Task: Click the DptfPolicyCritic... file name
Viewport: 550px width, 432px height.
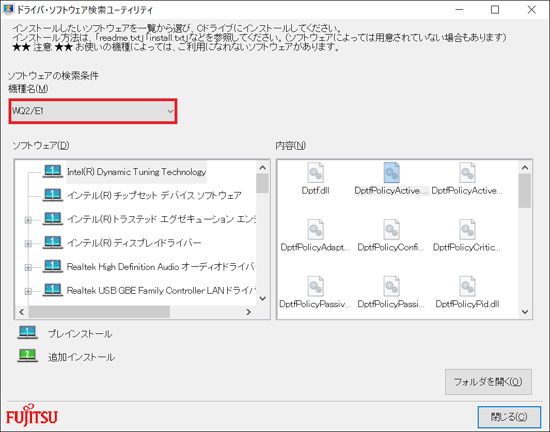Action: (467, 247)
